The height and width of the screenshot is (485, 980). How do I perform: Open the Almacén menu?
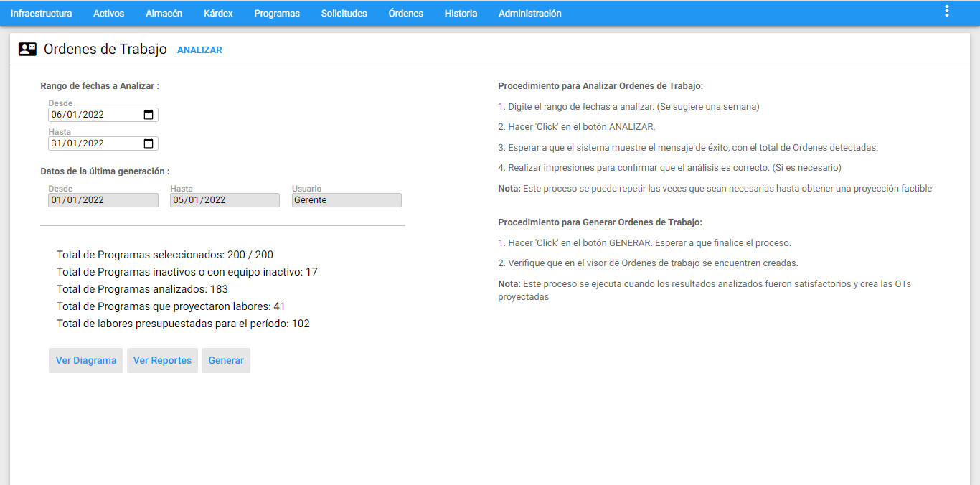pyautogui.click(x=164, y=13)
